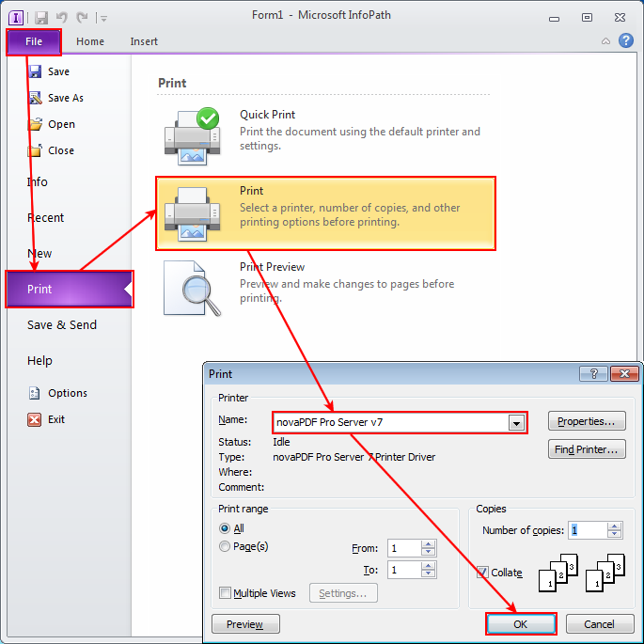Click the From page number field
This screenshot has height=644, width=644.
(404, 548)
